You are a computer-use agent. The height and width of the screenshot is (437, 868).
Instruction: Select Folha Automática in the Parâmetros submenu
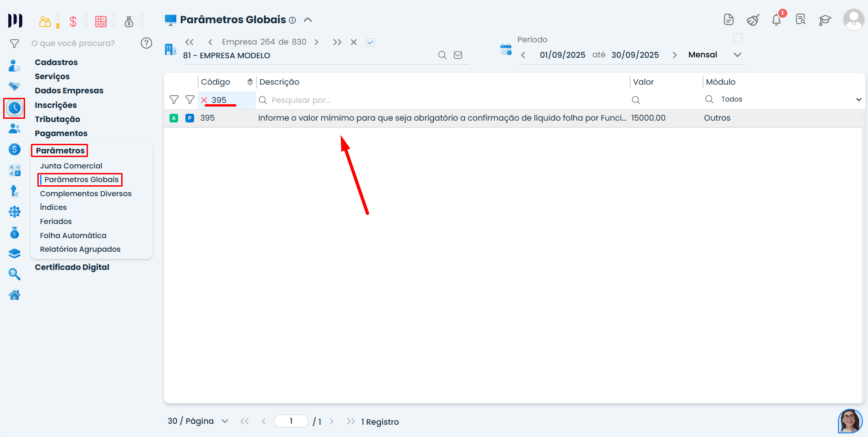coord(73,235)
